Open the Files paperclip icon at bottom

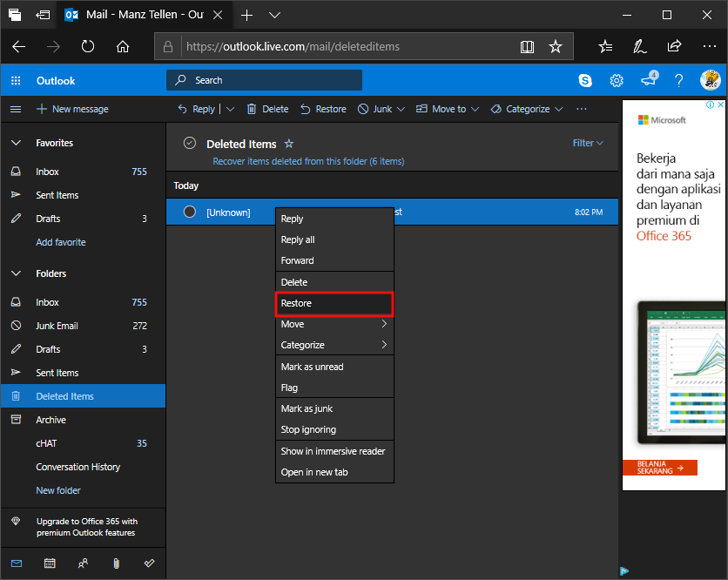[116, 563]
